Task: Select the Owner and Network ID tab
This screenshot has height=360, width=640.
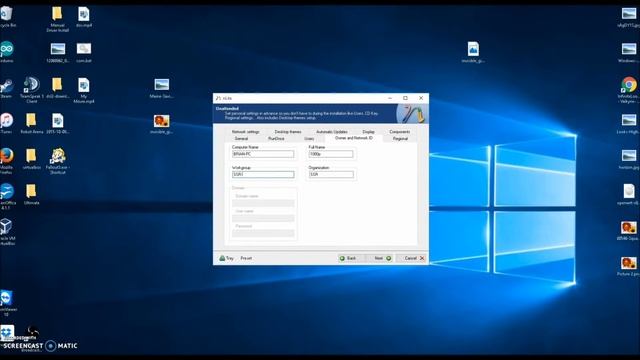Action: coord(353,138)
